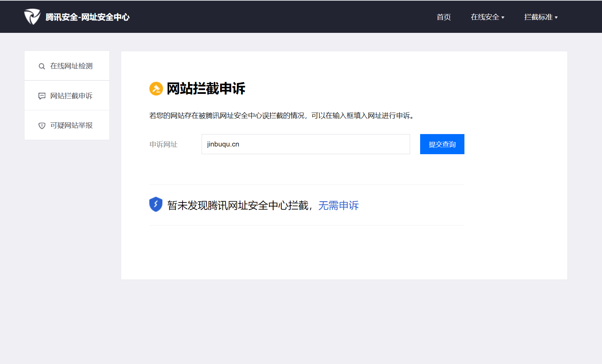Expand the 拦截标准 dropdown menu
The height and width of the screenshot is (364, 602).
point(541,17)
